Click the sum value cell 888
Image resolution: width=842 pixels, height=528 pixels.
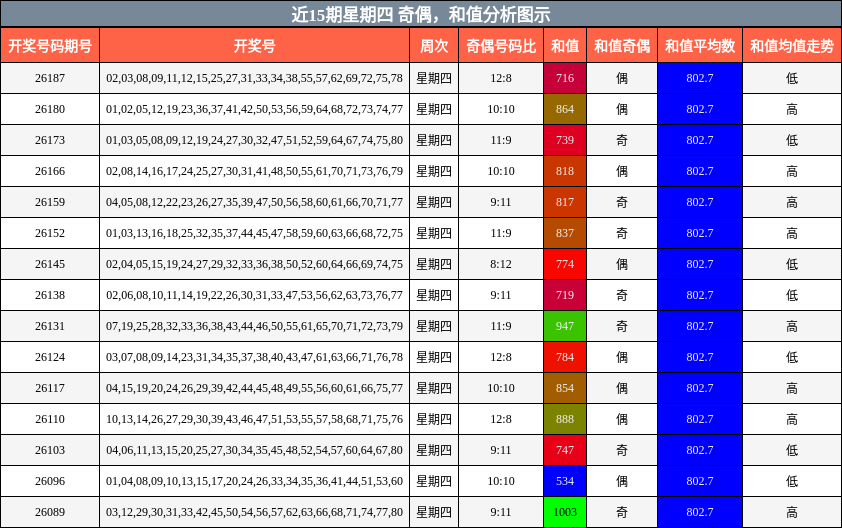[x=565, y=419]
